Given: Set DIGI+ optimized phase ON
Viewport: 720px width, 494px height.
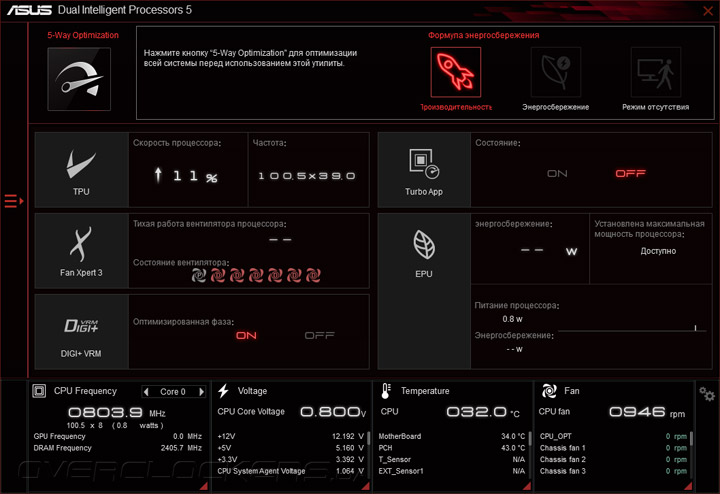Looking at the screenshot, I should tap(246, 336).
